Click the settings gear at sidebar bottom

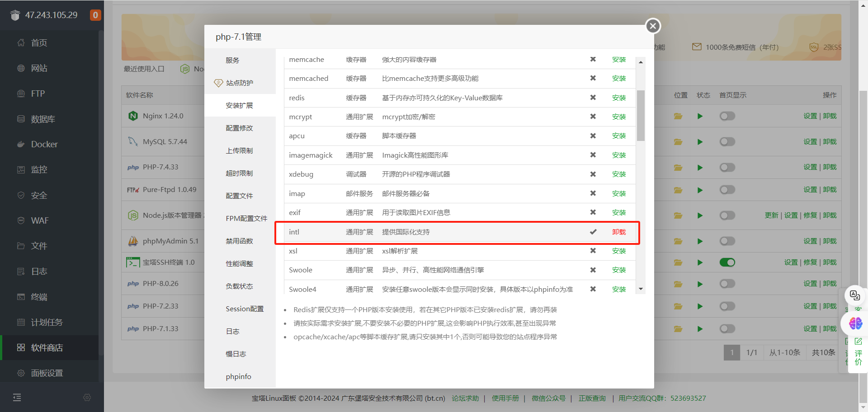(87, 398)
